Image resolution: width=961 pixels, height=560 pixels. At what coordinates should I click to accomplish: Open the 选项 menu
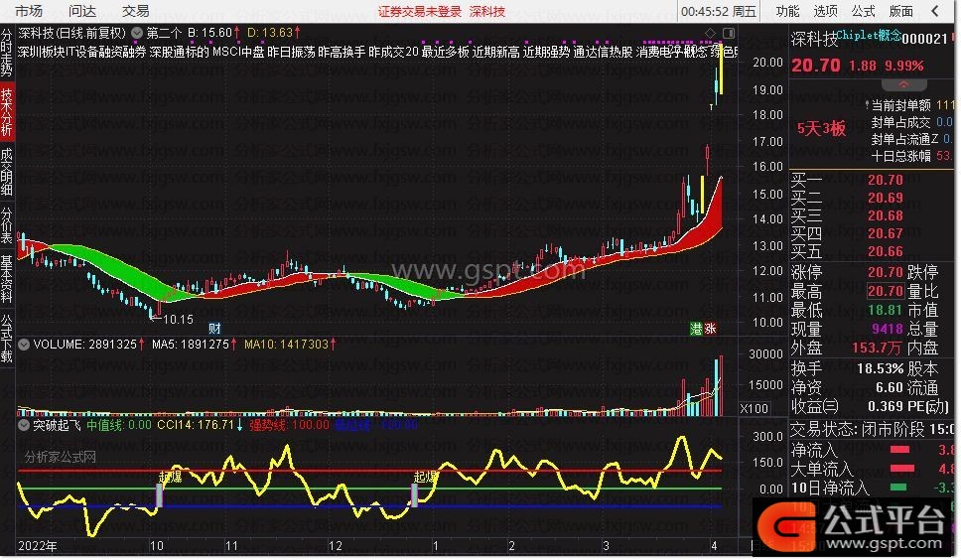(x=825, y=11)
